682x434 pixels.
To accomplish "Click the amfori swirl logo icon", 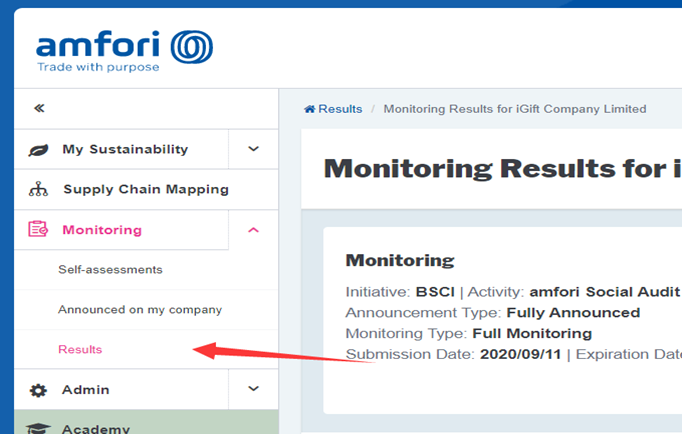I will click(x=191, y=47).
